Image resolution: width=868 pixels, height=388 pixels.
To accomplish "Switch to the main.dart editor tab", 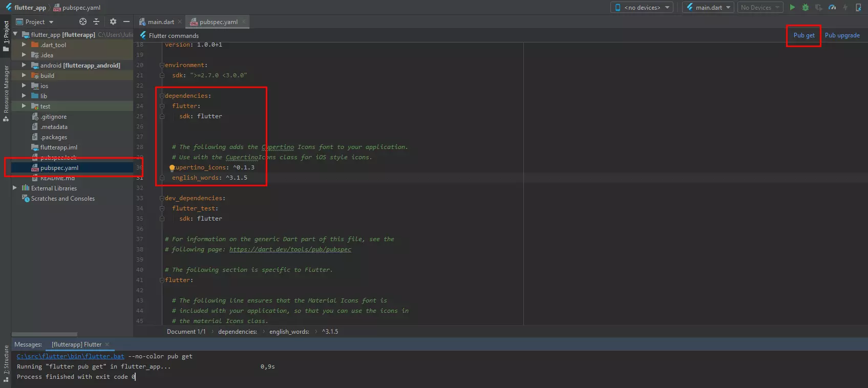I will pyautogui.click(x=160, y=22).
